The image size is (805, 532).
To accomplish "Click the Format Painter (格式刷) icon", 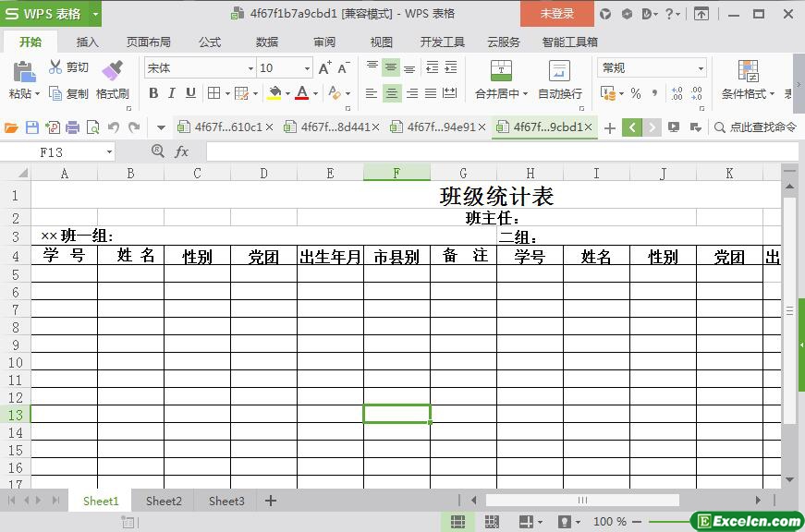I will 112,71.
